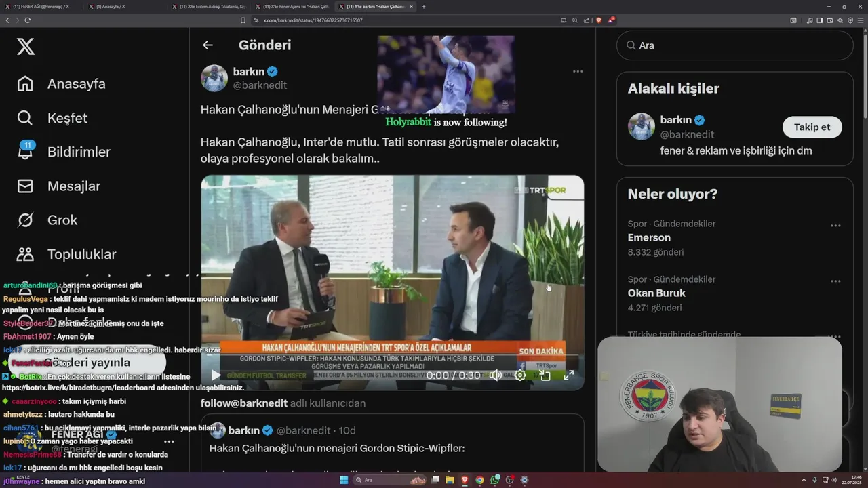The width and height of the screenshot is (868, 488).
Task: Open Brave from the taskbar
Action: [x=465, y=480]
